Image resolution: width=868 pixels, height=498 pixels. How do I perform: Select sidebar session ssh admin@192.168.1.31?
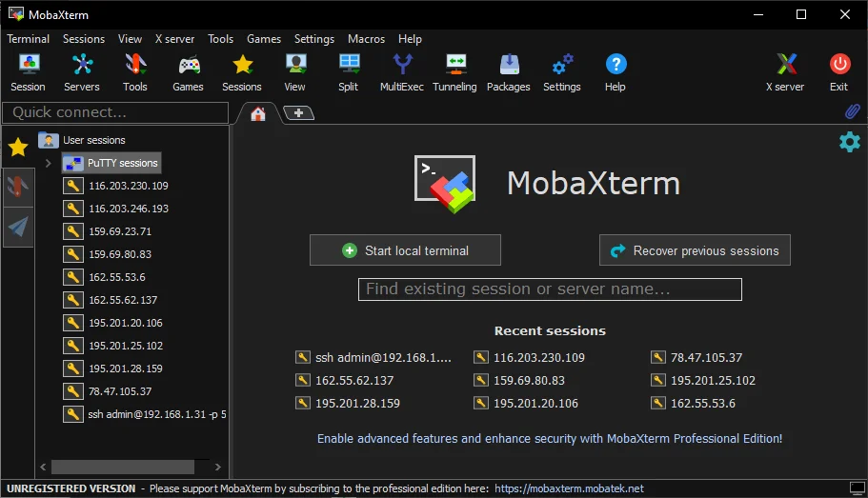[145, 414]
